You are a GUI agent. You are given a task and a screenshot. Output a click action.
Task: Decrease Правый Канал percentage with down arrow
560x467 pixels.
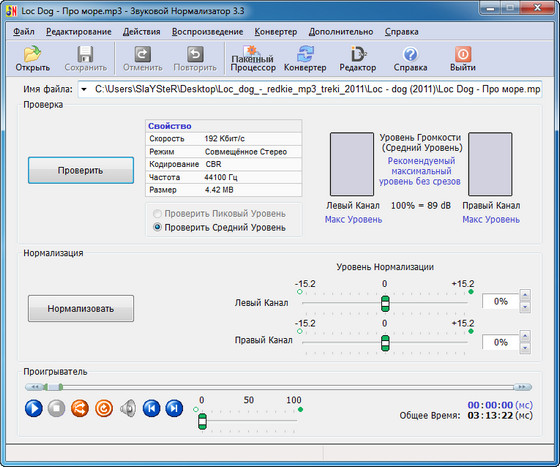tap(525, 348)
